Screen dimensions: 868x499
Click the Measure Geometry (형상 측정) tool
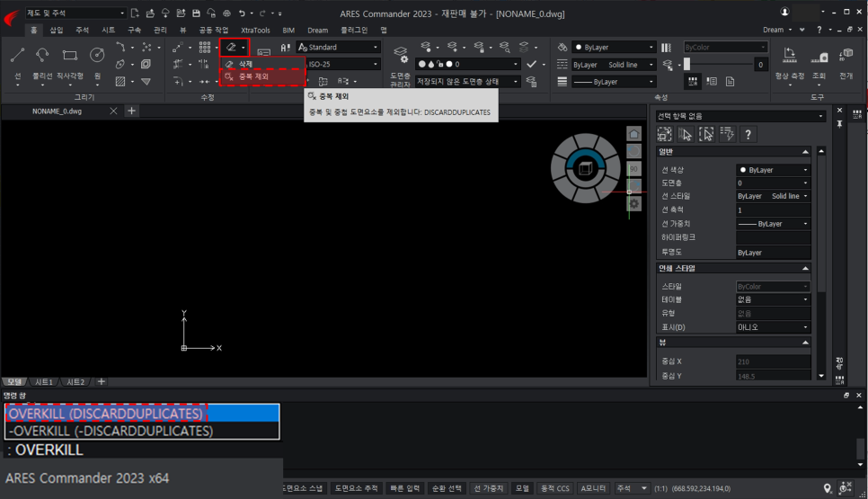(790, 56)
